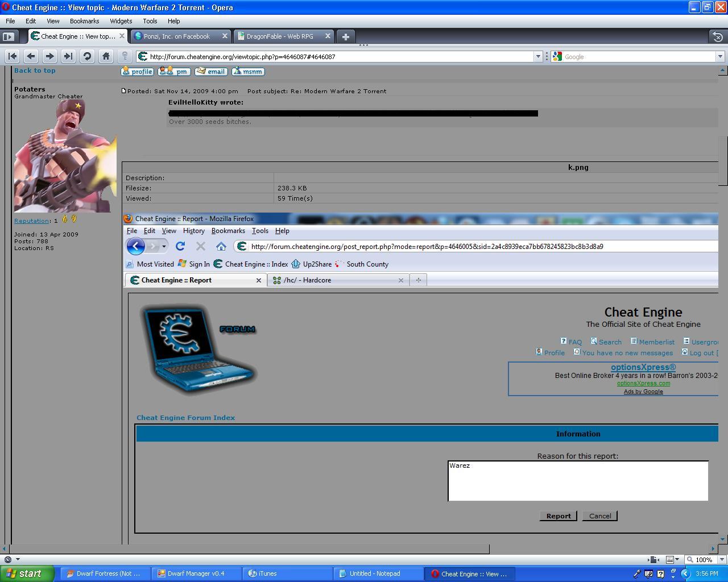Image resolution: width=728 pixels, height=582 pixels.
Task: Open the Help menu
Action: (x=173, y=21)
